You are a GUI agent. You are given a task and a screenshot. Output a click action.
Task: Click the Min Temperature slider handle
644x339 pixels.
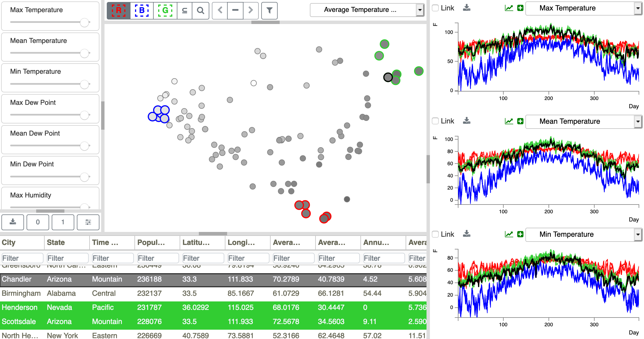(84, 84)
